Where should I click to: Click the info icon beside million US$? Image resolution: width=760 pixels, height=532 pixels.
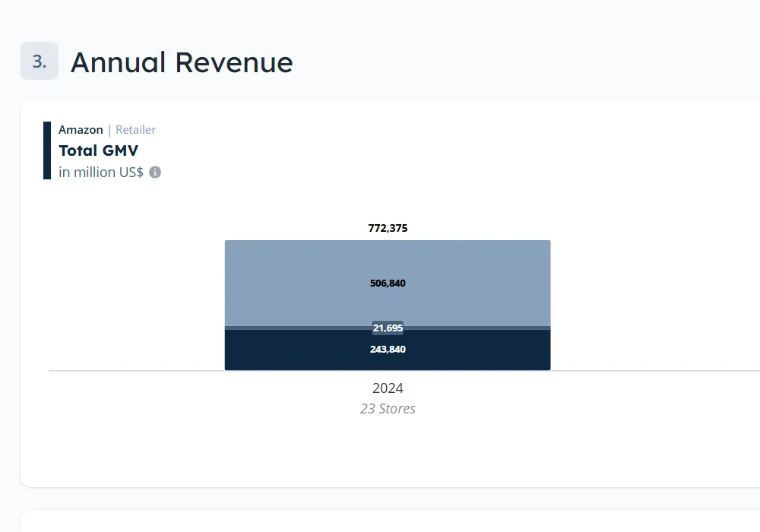point(155,173)
